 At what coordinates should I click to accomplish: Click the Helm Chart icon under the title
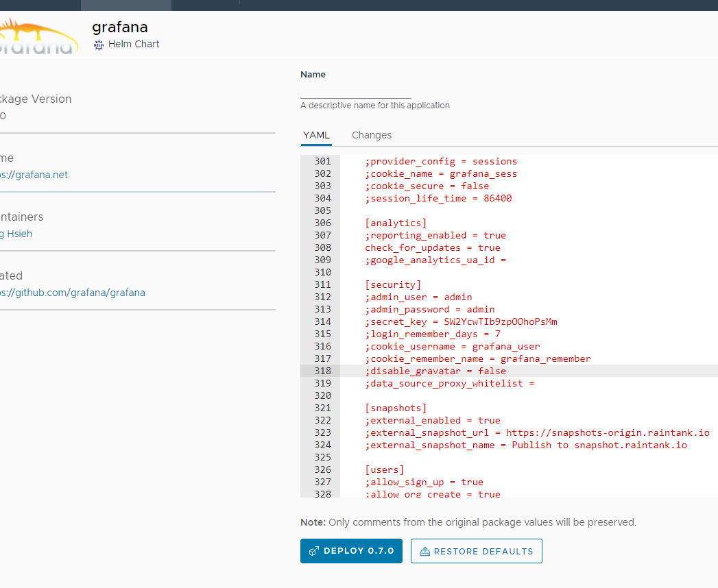pyautogui.click(x=99, y=45)
